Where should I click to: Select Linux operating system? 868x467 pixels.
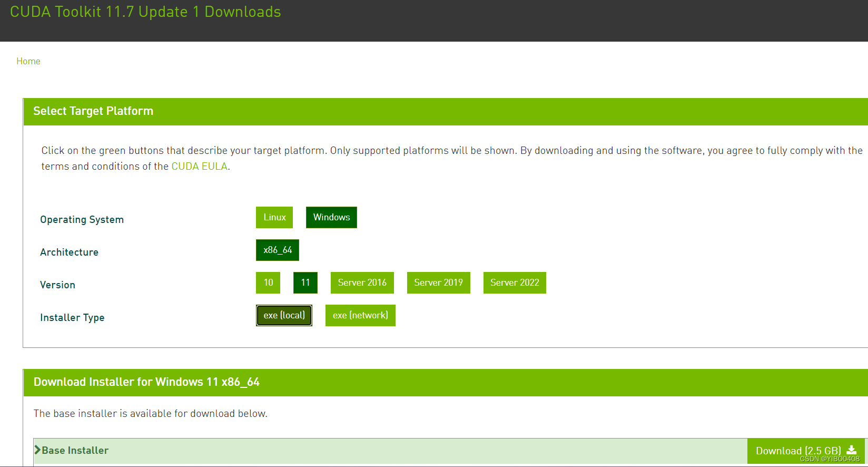click(x=274, y=217)
